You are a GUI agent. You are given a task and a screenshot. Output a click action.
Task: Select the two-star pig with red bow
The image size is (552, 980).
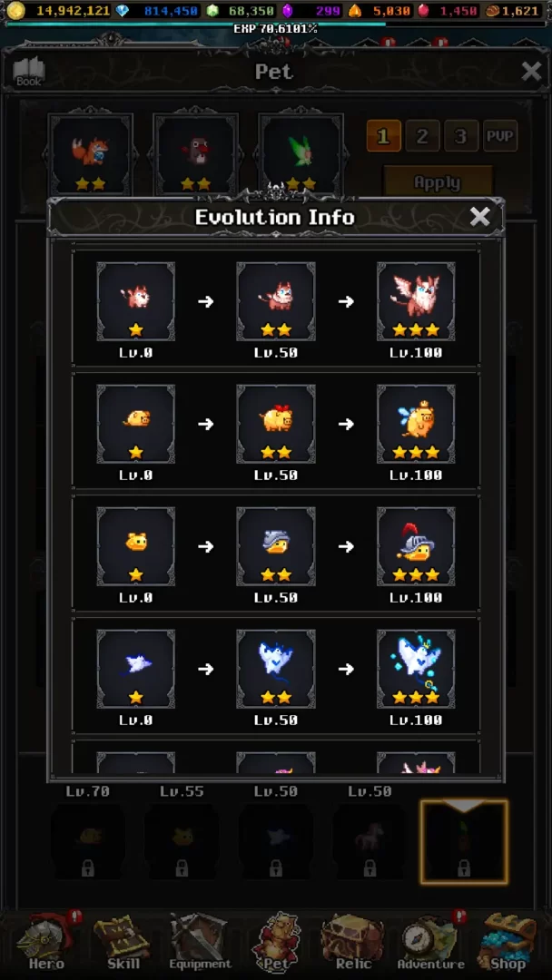tap(276, 424)
